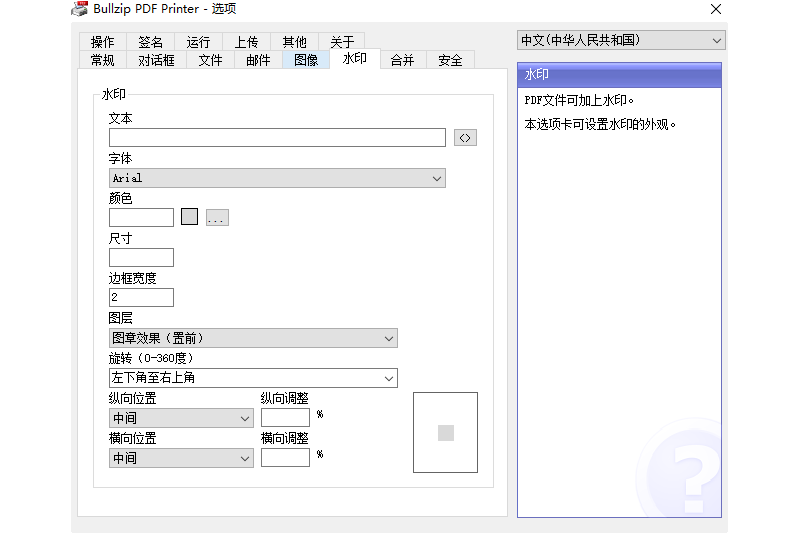The width and height of the screenshot is (800, 533).
Task: Click the Bullzip printer icon in title bar
Action: click(79, 9)
